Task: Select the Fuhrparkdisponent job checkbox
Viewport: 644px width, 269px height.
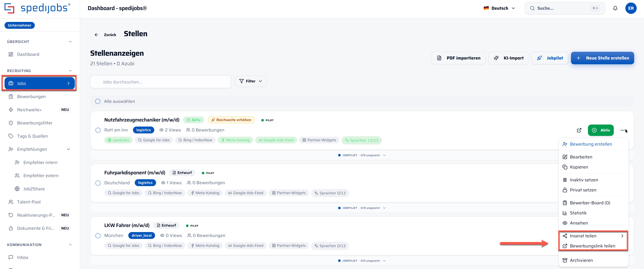Action: pos(98,183)
